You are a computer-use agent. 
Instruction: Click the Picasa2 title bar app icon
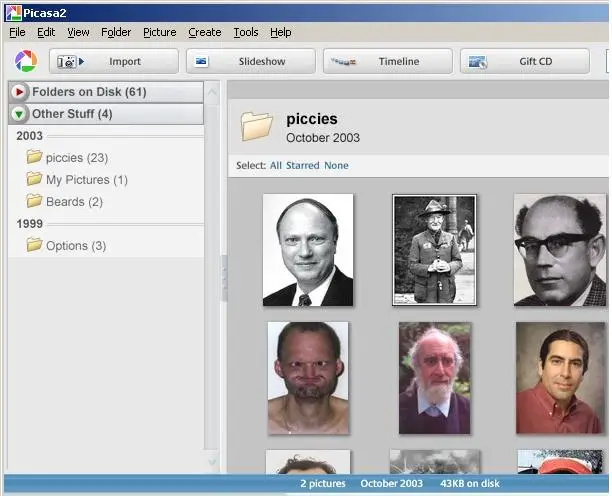click(13, 13)
